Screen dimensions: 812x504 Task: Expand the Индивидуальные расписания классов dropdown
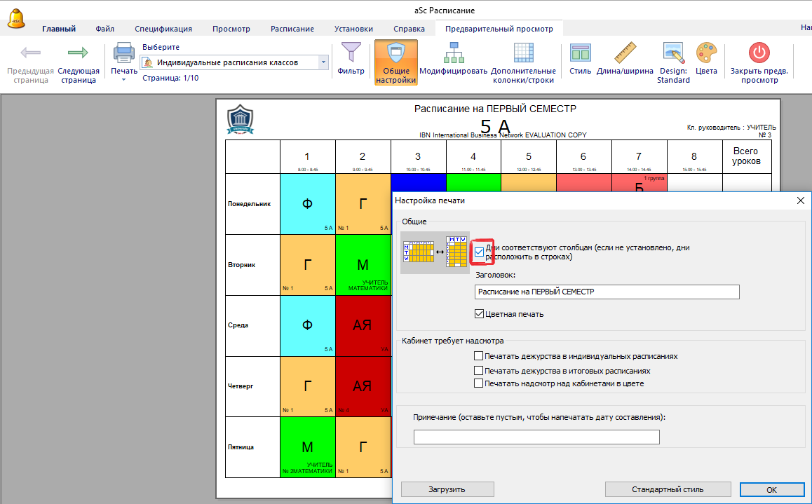point(323,62)
